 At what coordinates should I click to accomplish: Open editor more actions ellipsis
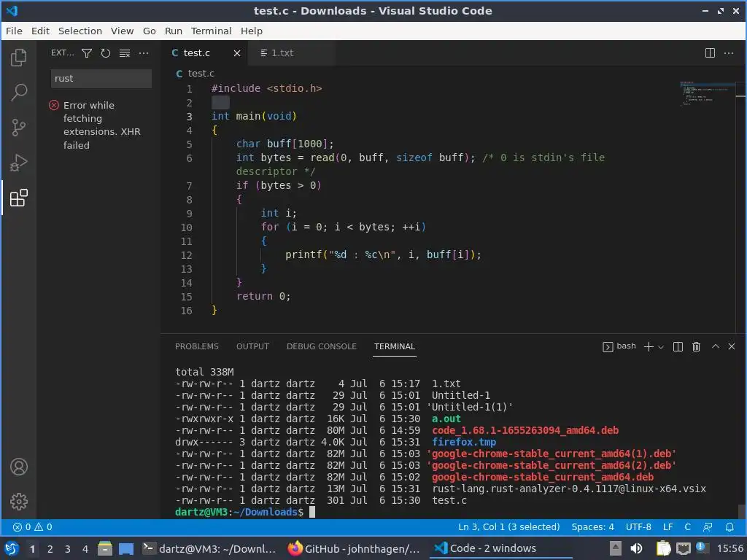click(729, 52)
